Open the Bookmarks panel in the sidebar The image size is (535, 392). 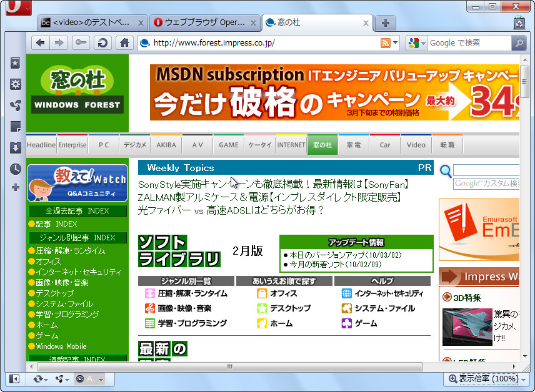pos(15,63)
